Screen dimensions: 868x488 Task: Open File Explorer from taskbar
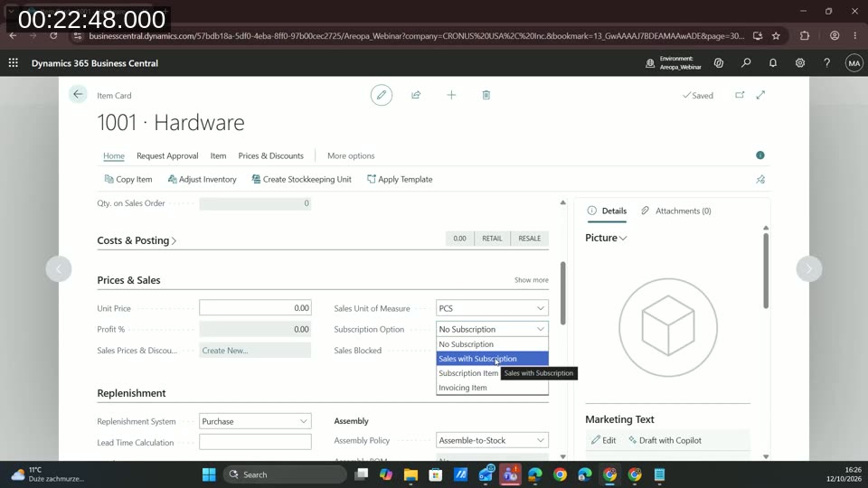(410, 474)
